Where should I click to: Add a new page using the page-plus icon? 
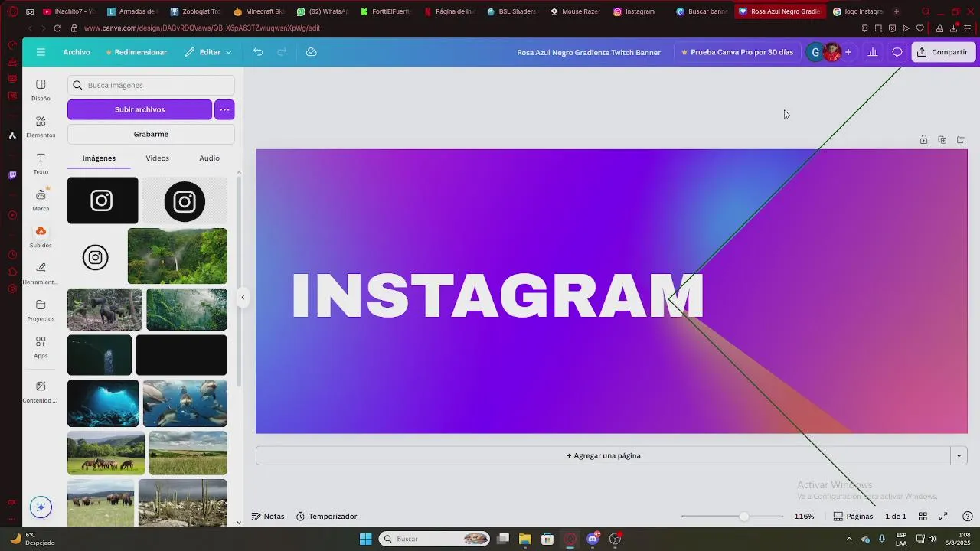(961, 139)
